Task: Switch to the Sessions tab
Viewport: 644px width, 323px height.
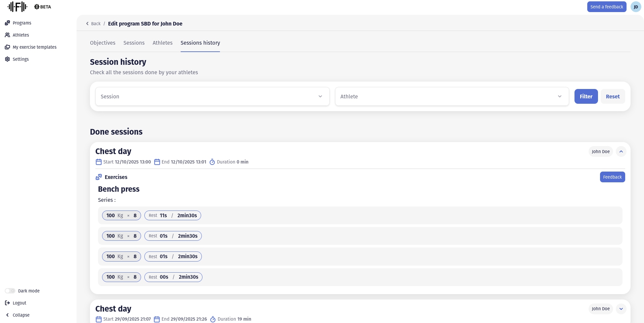Action: coord(134,43)
